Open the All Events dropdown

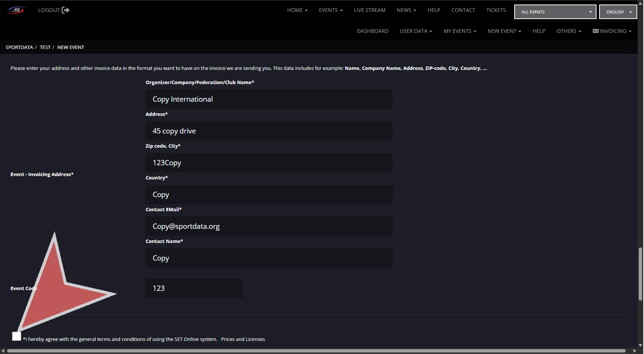(x=555, y=12)
